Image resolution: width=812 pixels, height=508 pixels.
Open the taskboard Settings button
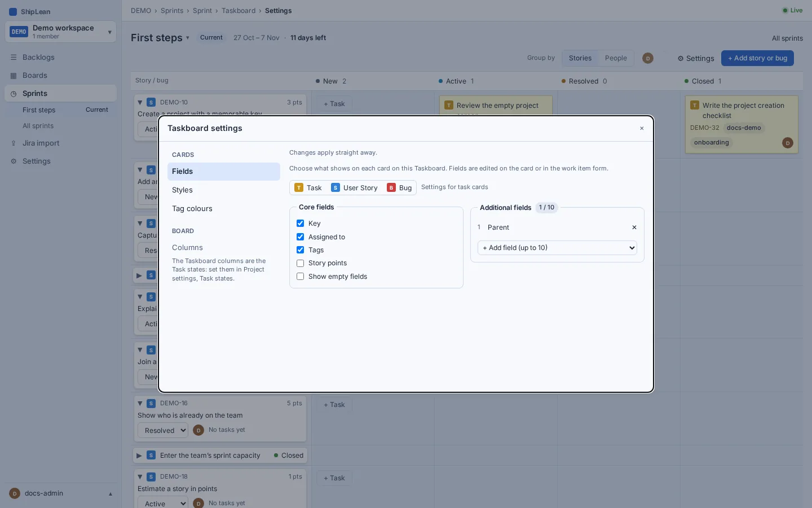[696, 59]
